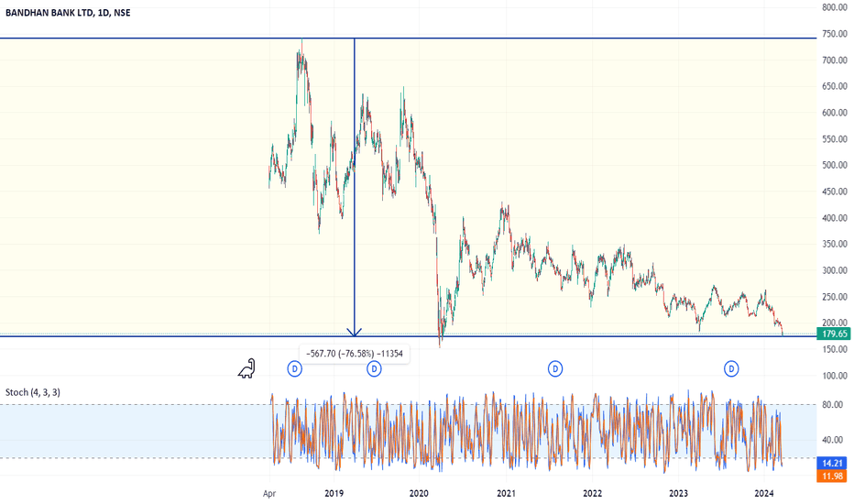Screen dimensions: 854x504
Task: Click the 2019 label on time axis
Action: [334, 494]
